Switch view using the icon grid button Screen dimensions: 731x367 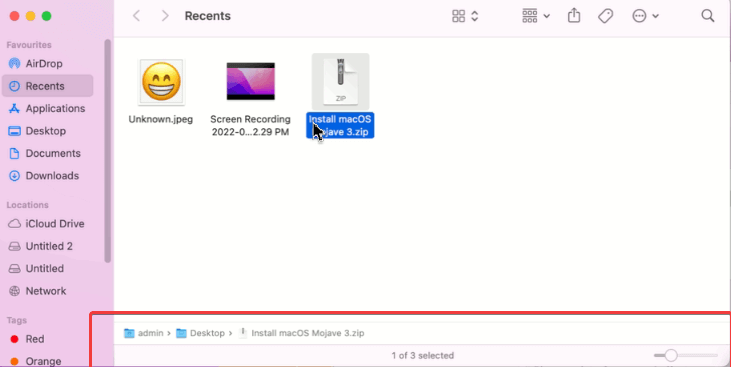coord(459,16)
